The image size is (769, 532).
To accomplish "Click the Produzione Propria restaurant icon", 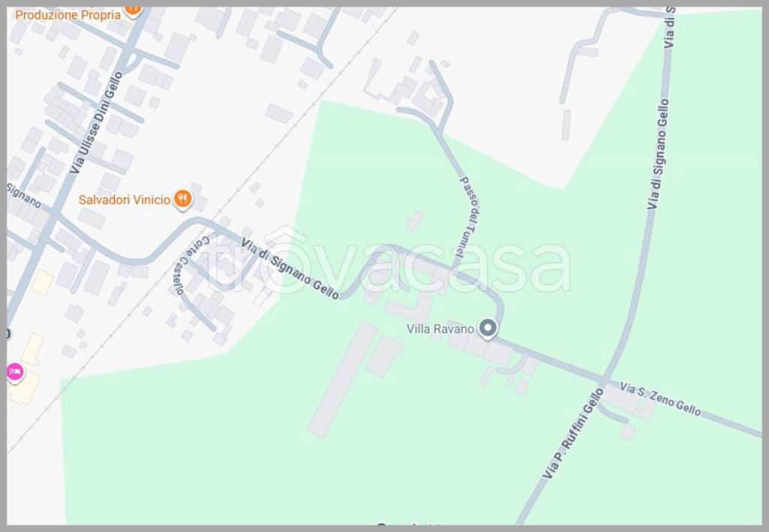I will point(133,11).
